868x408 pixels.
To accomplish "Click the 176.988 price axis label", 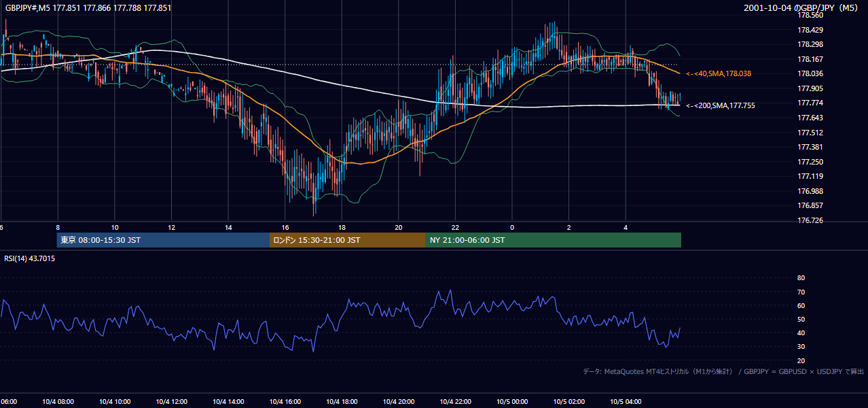I will tap(810, 191).
